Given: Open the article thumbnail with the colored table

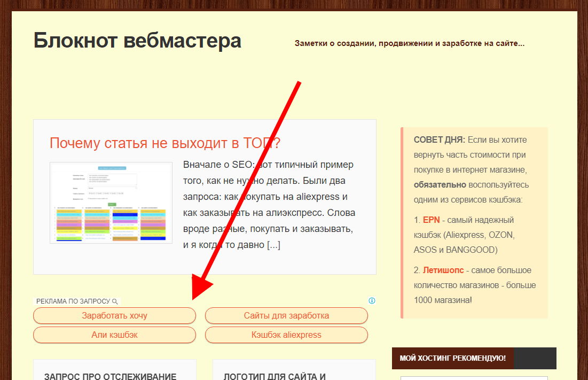Looking at the screenshot, I should pyautogui.click(x=111, y=203).
